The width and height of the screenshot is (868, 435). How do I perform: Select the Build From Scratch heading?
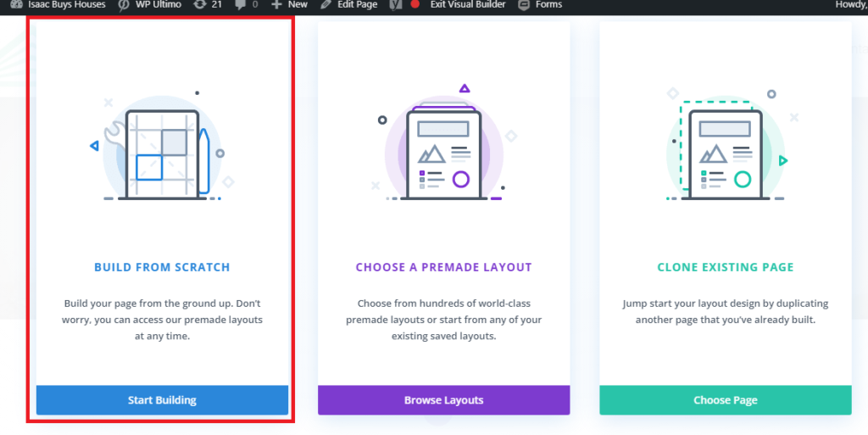tap(162, 267)
